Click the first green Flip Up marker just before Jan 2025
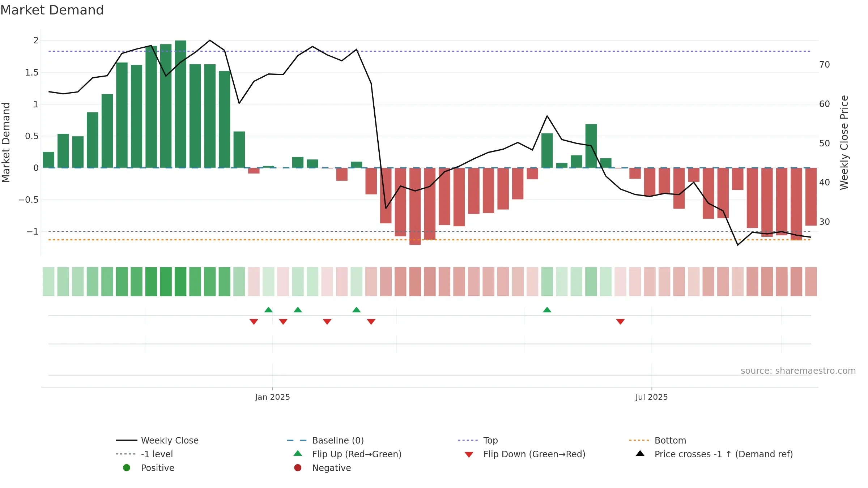This screenshot has width=868, height=488. [x=268, y=310]
